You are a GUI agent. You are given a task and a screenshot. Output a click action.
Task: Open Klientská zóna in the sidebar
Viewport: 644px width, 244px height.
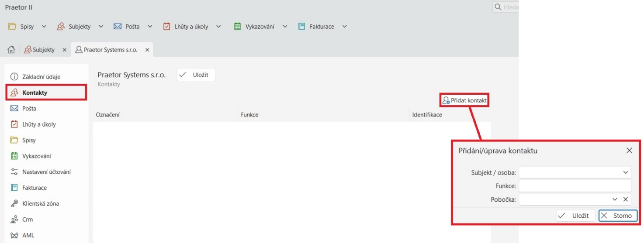coord(40,203)
